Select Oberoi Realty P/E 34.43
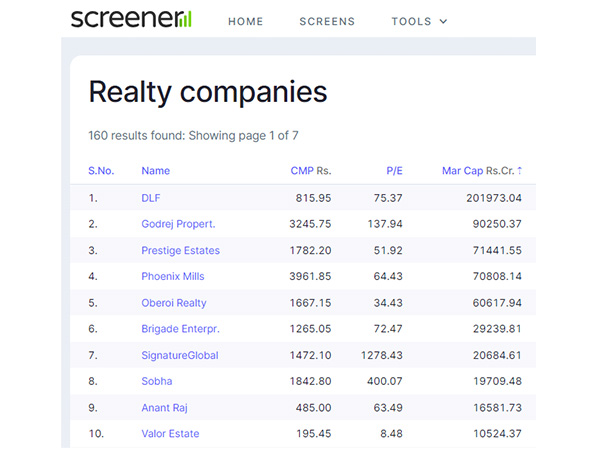The image size is (600, 450). pyautogui.click(x=388, y=303)
